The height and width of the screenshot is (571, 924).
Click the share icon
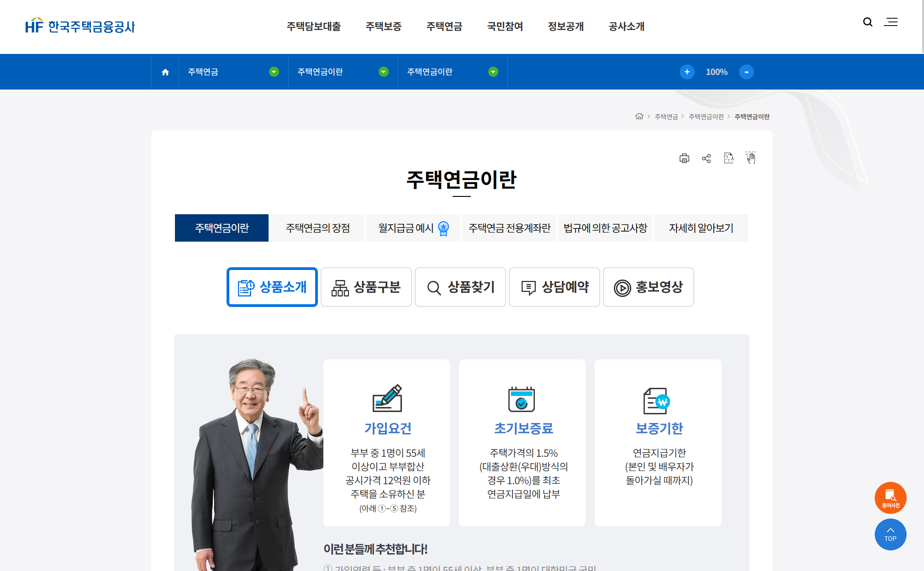pos(706,159)
